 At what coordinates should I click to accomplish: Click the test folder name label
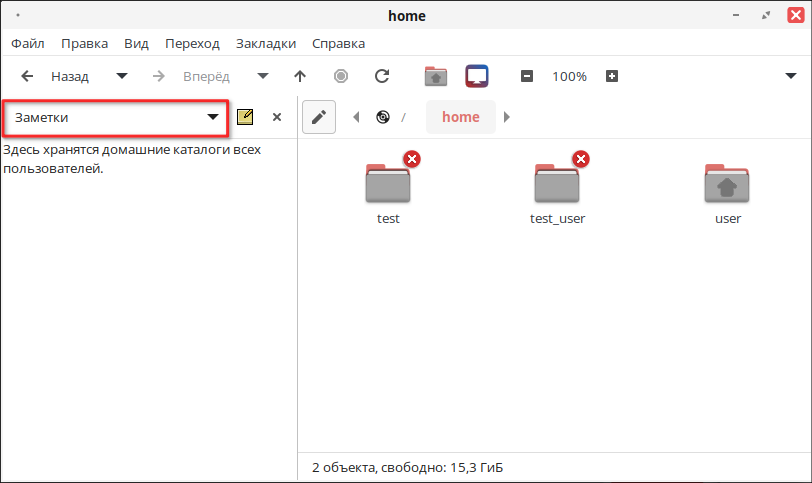[388, 218]
